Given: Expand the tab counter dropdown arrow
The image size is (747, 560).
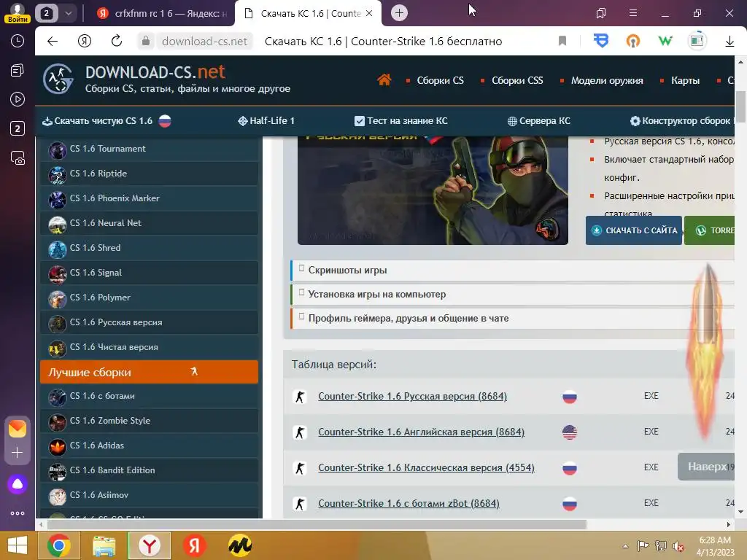Looking at the screenshot, I should click(x=68, y=13).
